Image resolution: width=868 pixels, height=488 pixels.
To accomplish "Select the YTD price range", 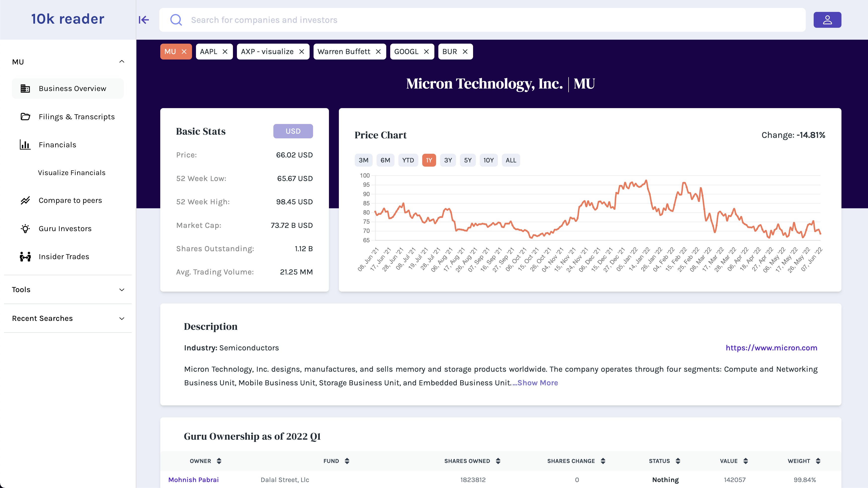I will click(408, 160).
